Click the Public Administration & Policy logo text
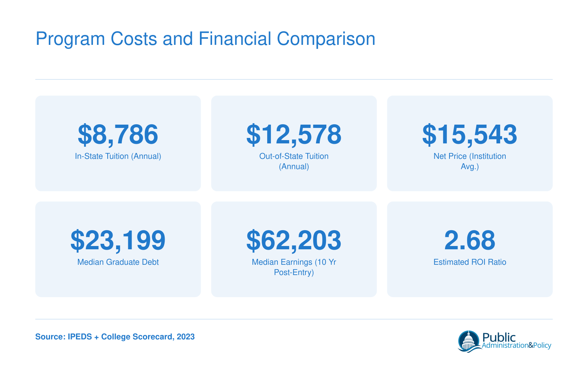Image resolution: width=588 pixels, height=378 pixels. click(516, 341)
